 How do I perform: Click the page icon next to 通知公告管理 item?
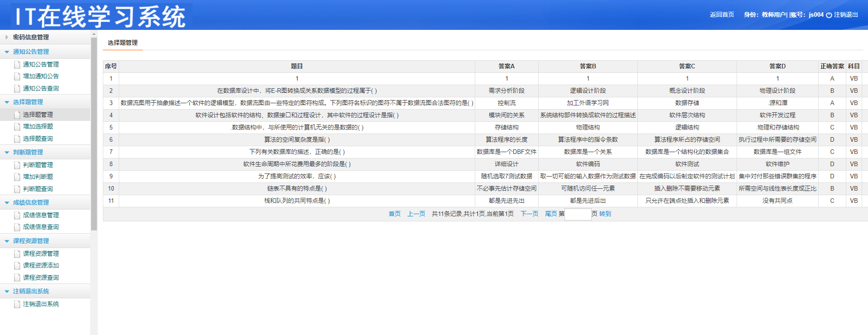(17, 65)
